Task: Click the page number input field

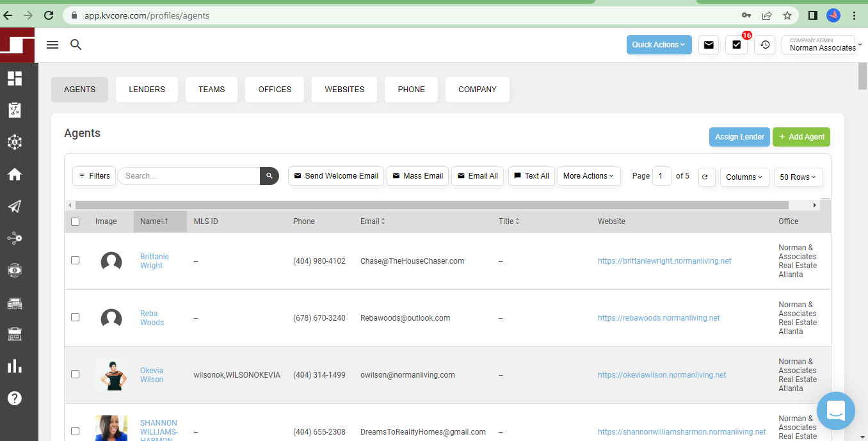Action: pos(662,176)
